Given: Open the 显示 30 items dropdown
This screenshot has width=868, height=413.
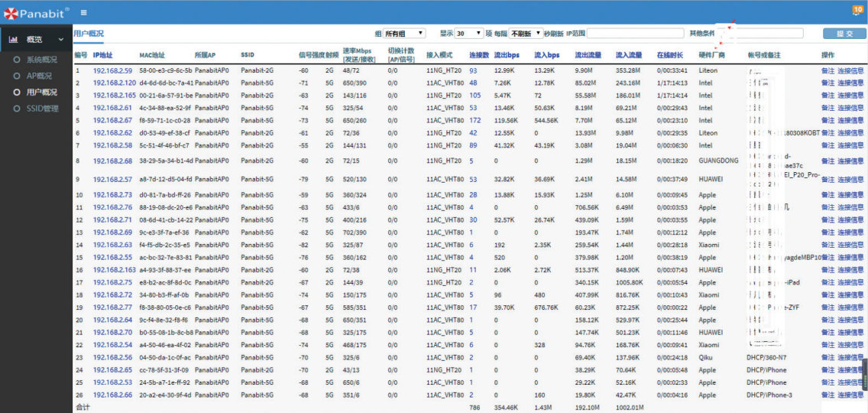Looking at the screenshot, I should coord(469,33).
